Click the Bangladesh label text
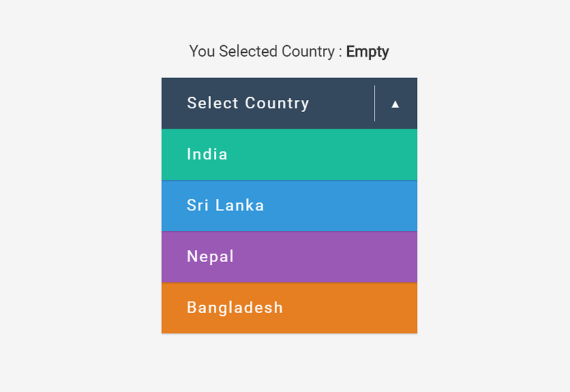This screenshot has height=392, width=570. (x=235, y=307)
